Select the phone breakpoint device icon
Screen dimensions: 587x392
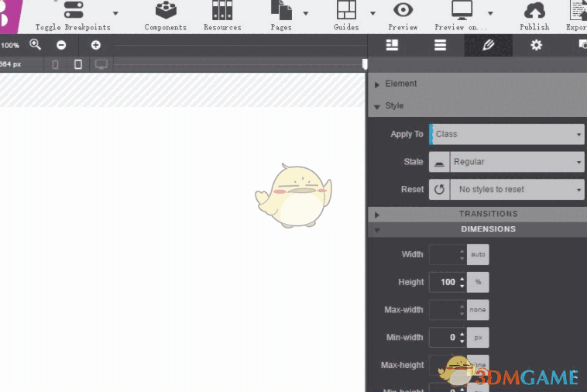(56, 64)
